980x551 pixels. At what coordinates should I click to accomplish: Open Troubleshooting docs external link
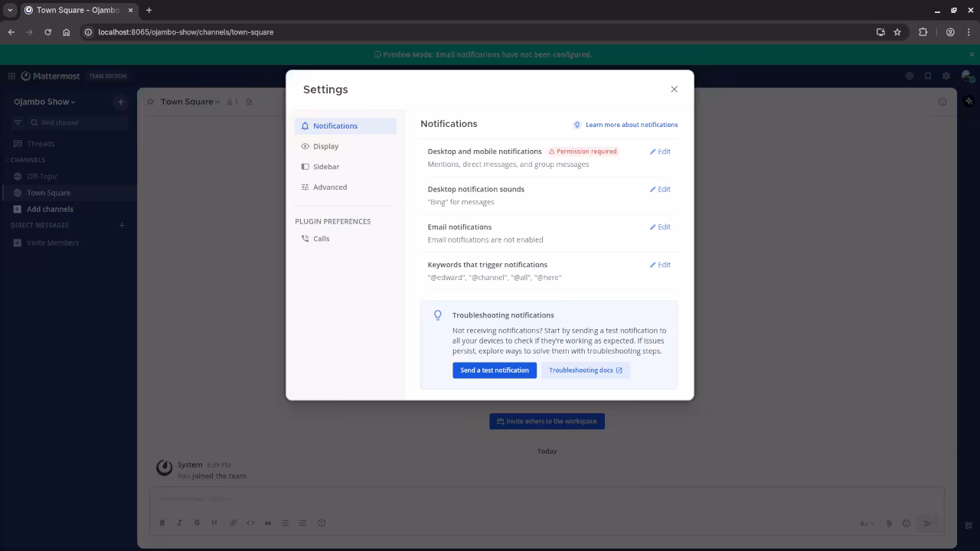585,370
